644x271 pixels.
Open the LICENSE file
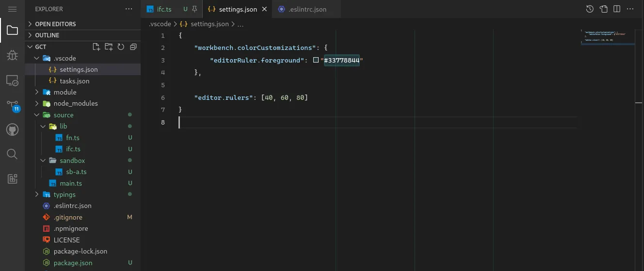(x=83, y=240)
